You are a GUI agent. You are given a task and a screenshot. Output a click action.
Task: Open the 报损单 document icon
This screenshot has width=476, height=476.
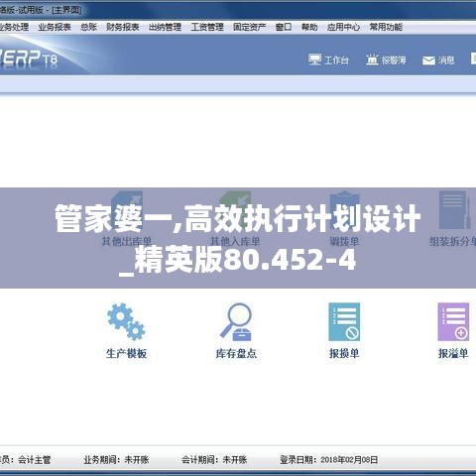coord(344,321)
